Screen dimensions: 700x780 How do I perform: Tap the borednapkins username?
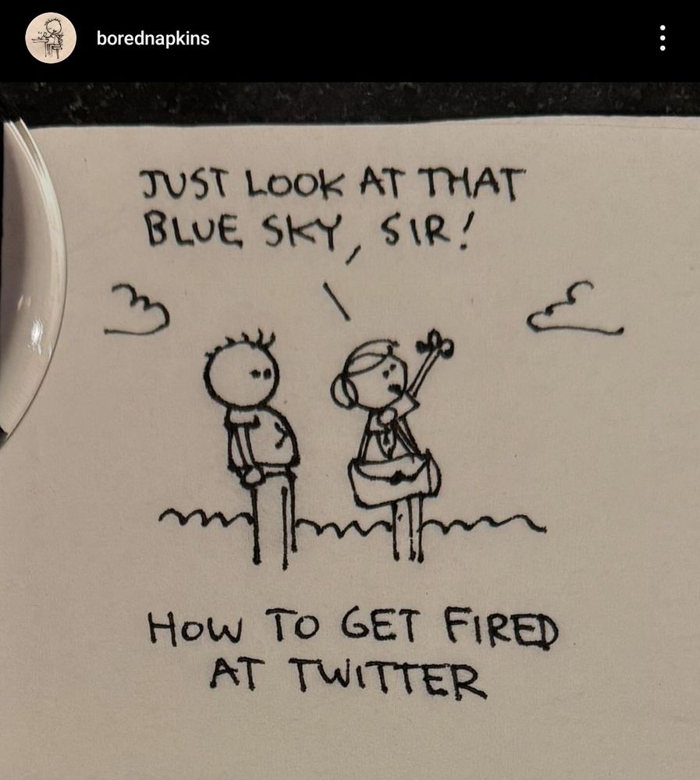coord(153,38)
